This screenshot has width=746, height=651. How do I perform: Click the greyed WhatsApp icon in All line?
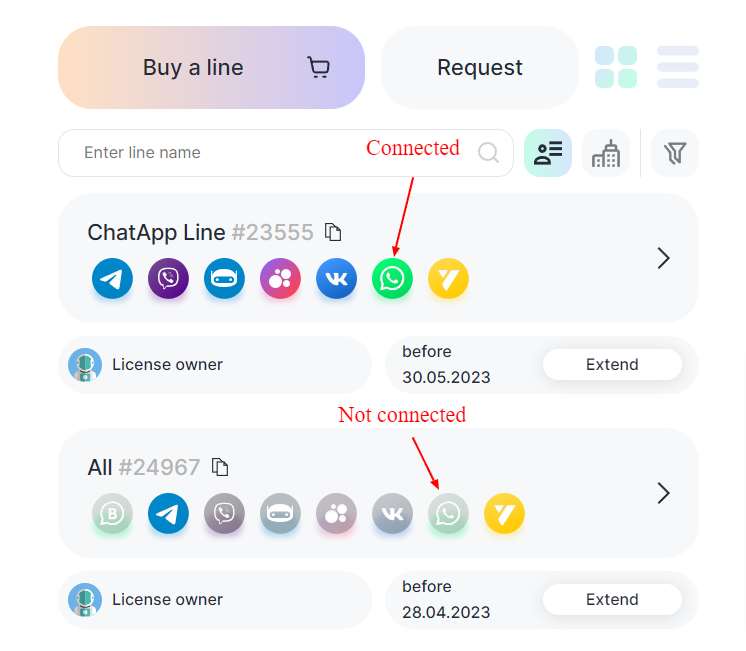click(448, 514)
